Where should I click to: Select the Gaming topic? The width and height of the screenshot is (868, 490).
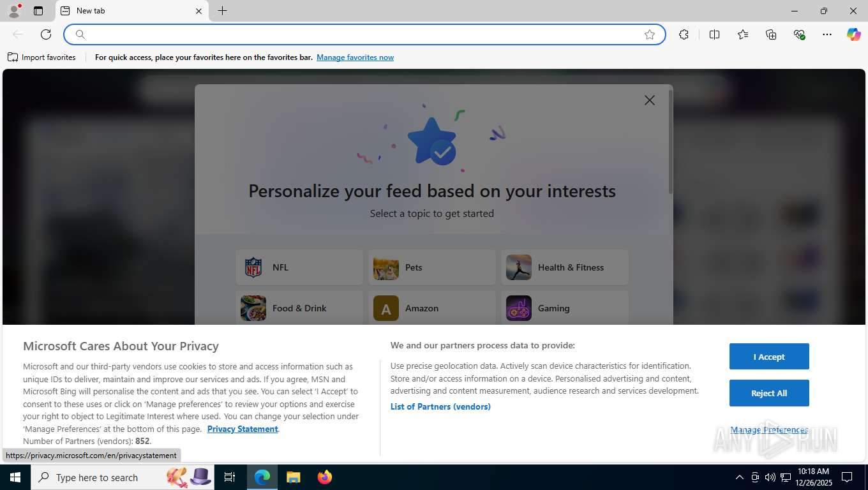pyautogui.click(x=565, y=308)
